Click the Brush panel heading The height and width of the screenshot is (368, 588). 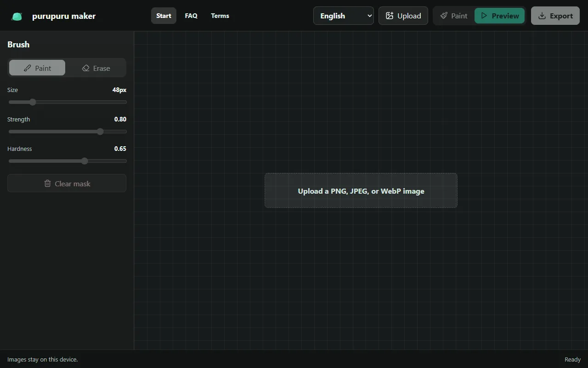[18, 44]
